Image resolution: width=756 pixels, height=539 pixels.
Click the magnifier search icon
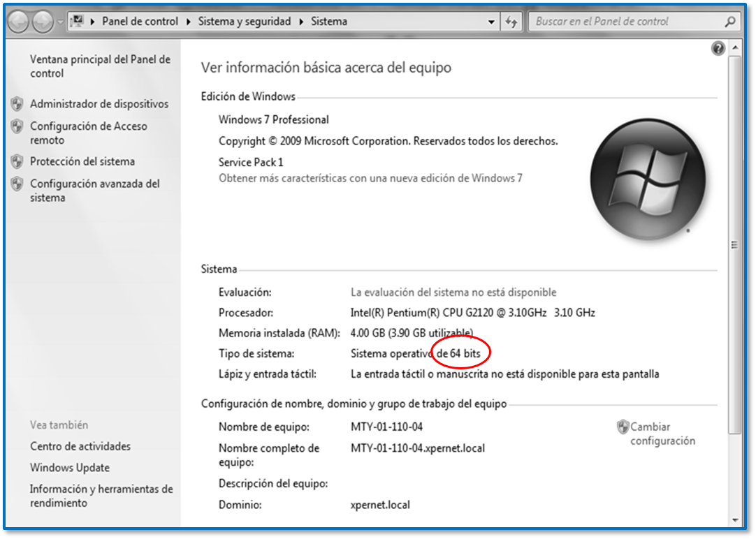(x=730, y=22)
